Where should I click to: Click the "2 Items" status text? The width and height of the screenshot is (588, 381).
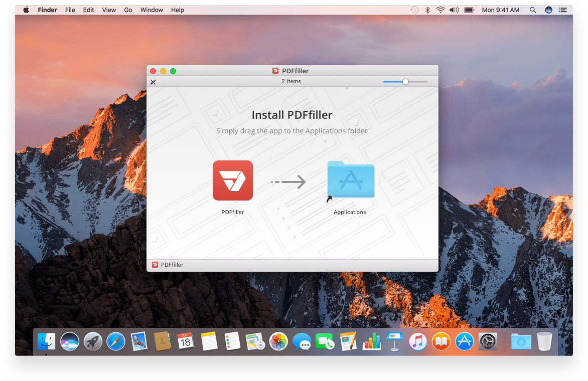click(291, 81)
